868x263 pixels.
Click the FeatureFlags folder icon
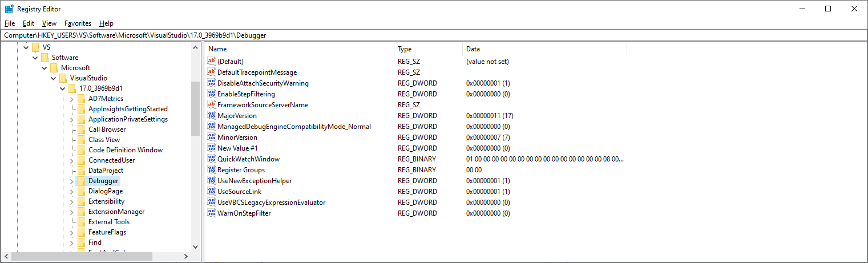[x=81, y=232]
